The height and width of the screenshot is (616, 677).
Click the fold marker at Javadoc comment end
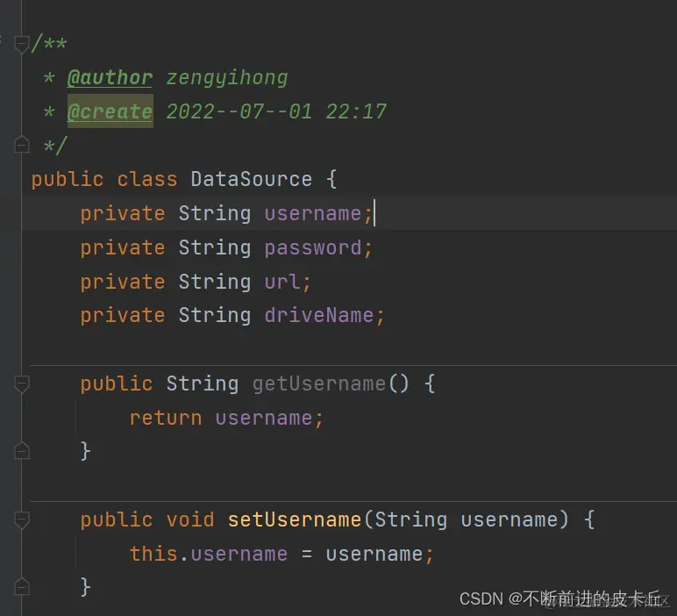[x=22, y=145]
